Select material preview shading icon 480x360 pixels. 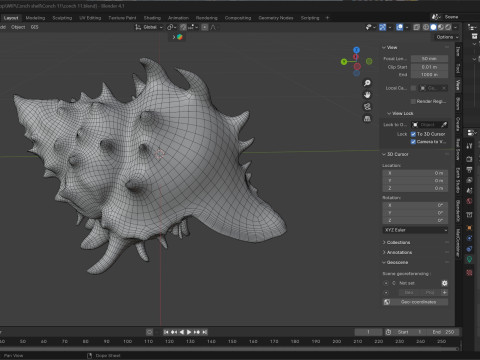tap(441, 27)
